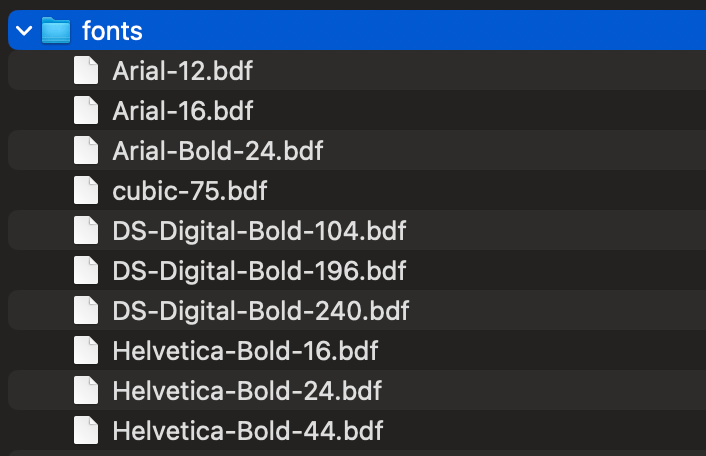This screenshot has height=456, width=706.
Task: Select DS-Digital-Bold-104.bdf in the list
Action: (x=260, y=231)
